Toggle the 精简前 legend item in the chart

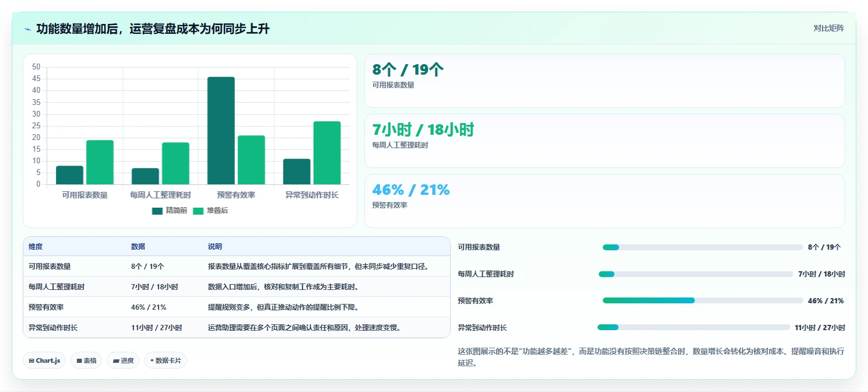click(x=169, y=211)
